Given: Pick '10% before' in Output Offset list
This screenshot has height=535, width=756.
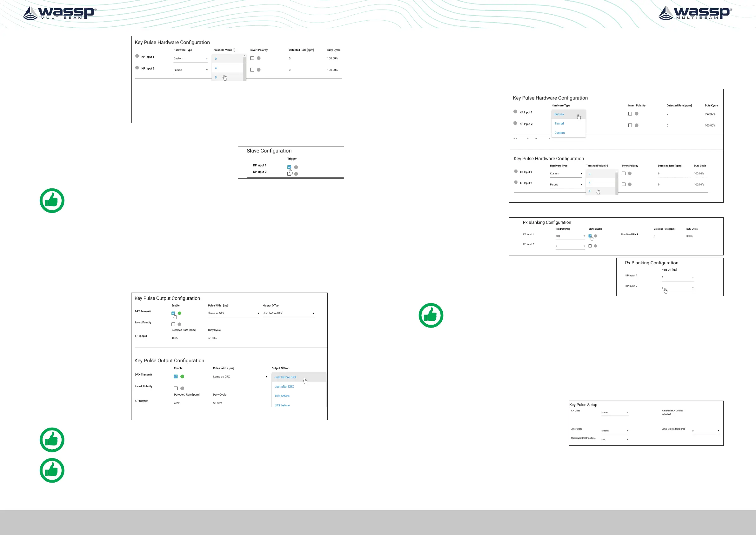Looking at the screenshot, I should (x=282, y=396).
